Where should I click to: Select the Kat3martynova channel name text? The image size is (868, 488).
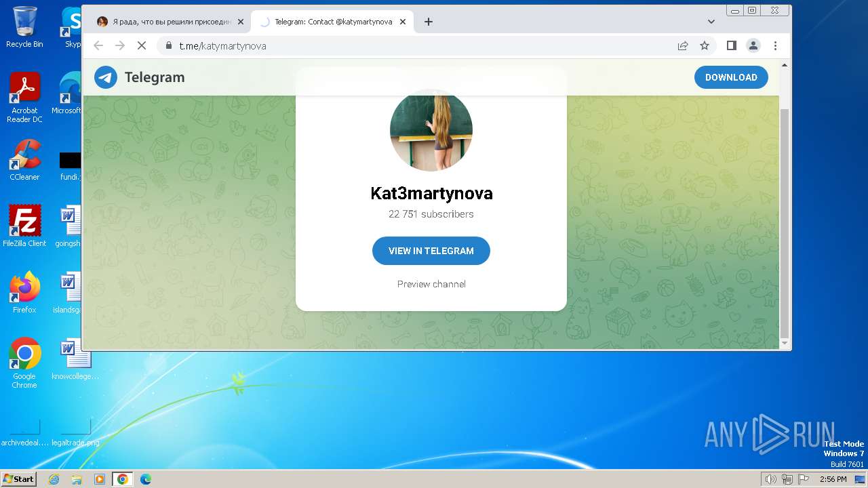(x=431, y=193)
